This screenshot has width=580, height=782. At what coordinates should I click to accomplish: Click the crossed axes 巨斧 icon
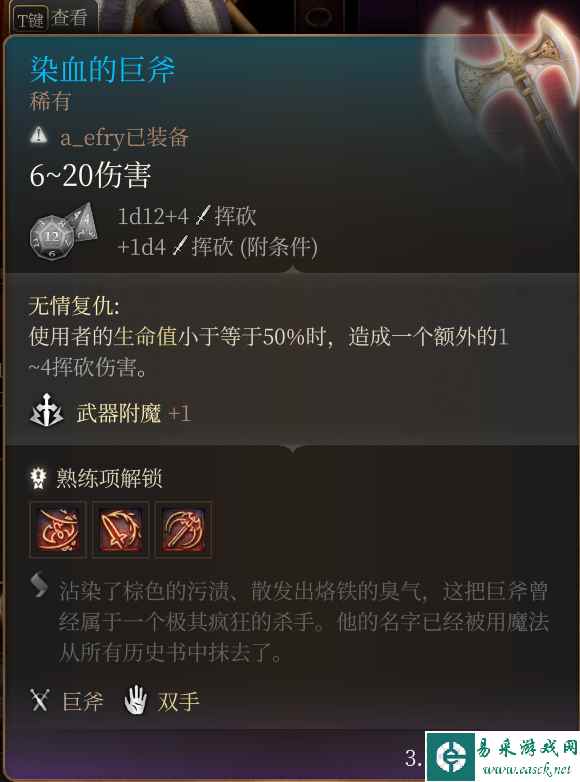point(39,700)
